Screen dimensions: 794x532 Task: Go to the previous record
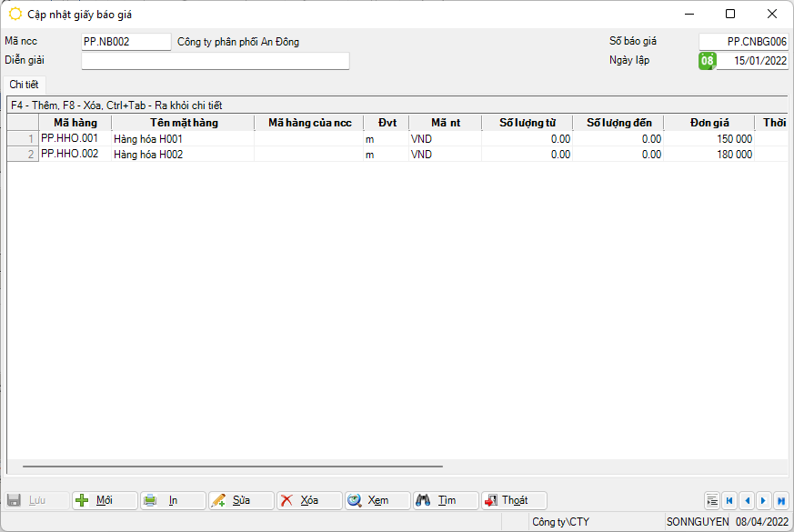(x=746, y=500)
